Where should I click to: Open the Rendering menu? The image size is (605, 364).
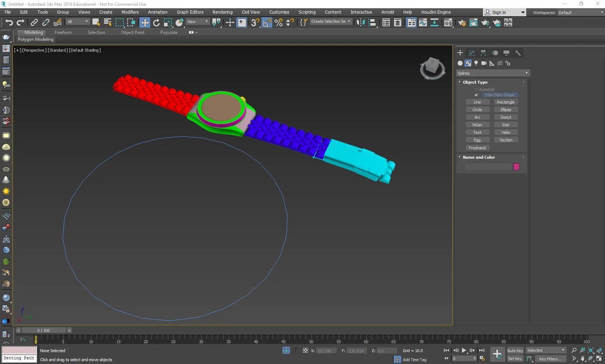[x=222, y=12]
